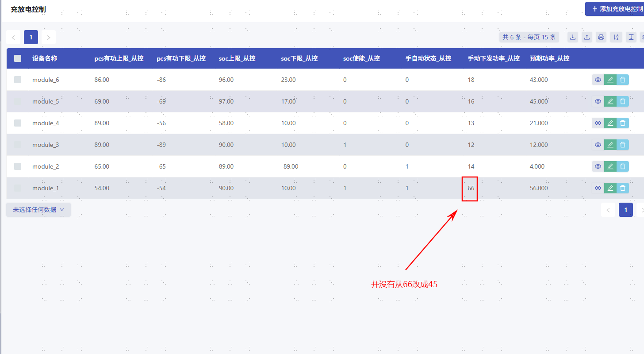The height and width of the screenshot is (354, 644).
Task: Click 充放电控制 page title
Action: [28, 9]
